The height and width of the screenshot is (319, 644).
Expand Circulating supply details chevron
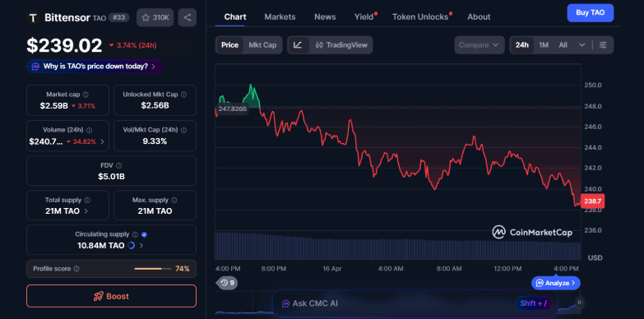pos(141,246)
